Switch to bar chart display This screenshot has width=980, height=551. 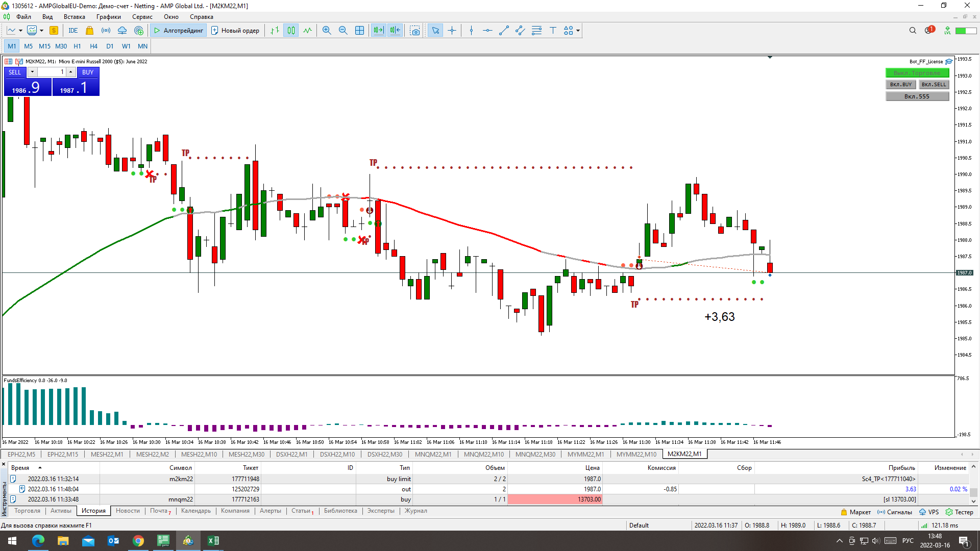(x=275, y=31)
